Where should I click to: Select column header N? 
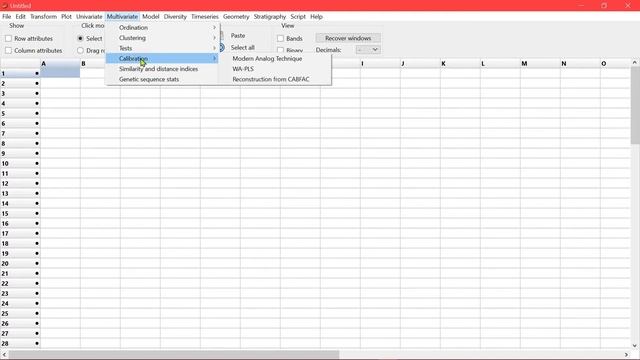580,64
